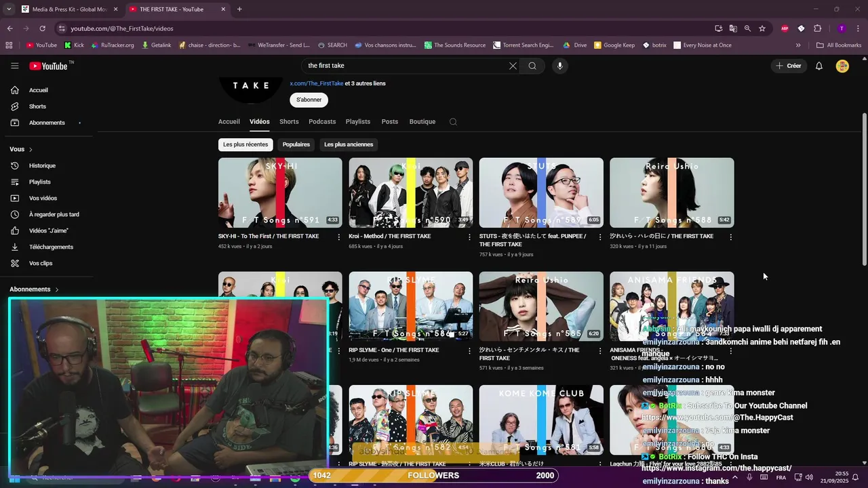Expand the Vous section chevron

tap(31, 149)
